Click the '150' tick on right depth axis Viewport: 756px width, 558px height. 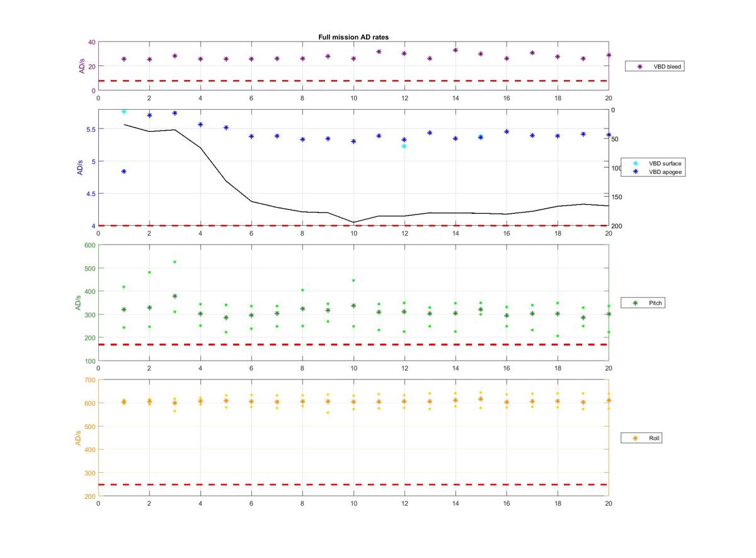click(617, 197)
